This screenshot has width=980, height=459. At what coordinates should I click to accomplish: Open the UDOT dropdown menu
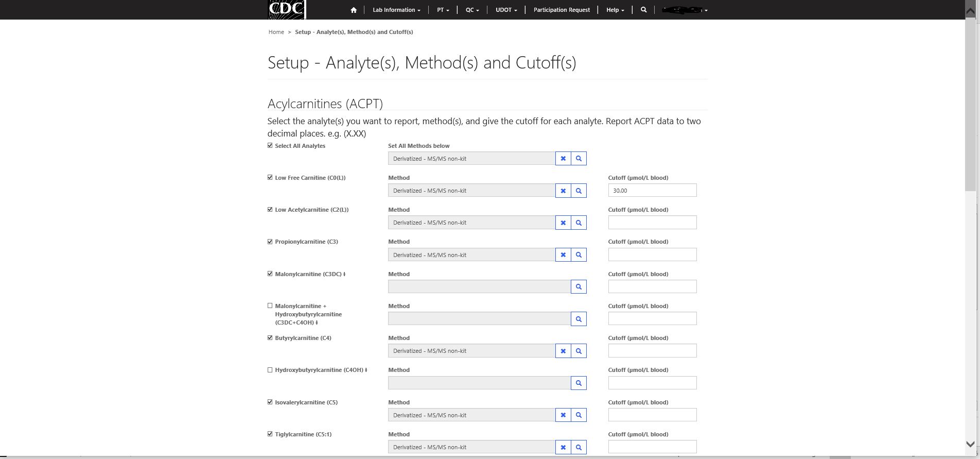[x=506, y=10]
